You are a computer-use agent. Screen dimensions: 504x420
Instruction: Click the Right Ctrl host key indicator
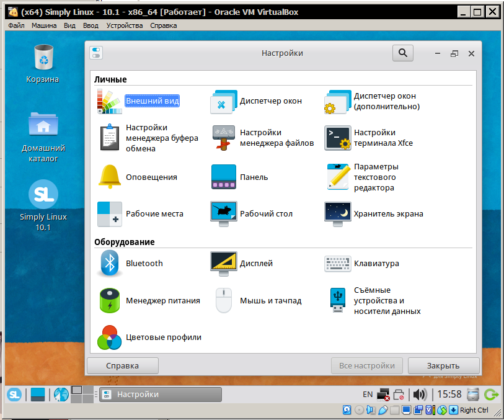tap(474, 410)
